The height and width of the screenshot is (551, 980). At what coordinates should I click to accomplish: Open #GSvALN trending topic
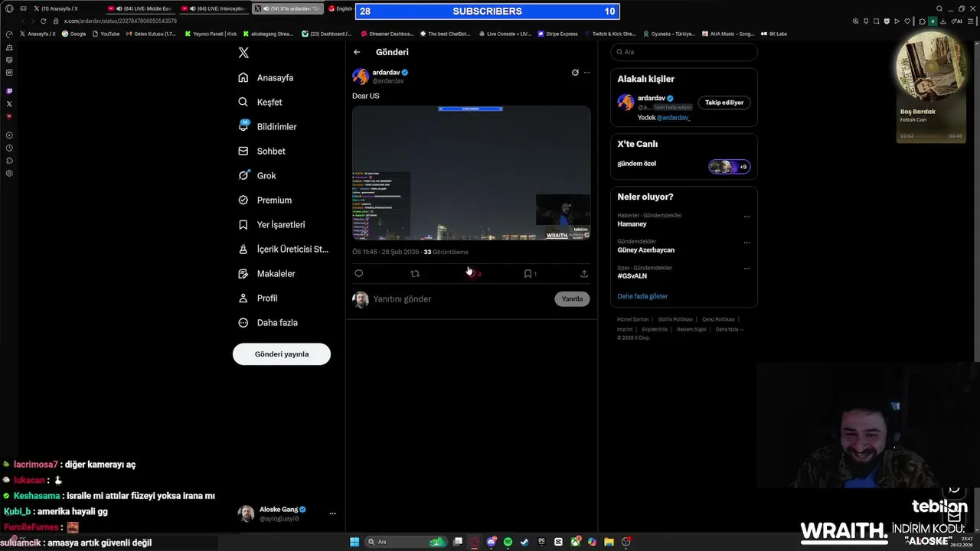tap(632, 276)
